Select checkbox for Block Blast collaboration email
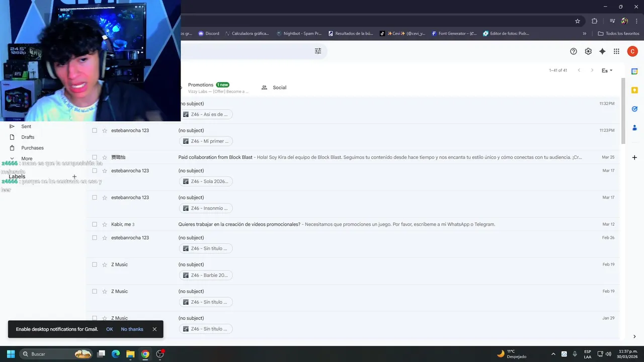The height and width of the screenshot is (362, 644). tap(95, 157)
